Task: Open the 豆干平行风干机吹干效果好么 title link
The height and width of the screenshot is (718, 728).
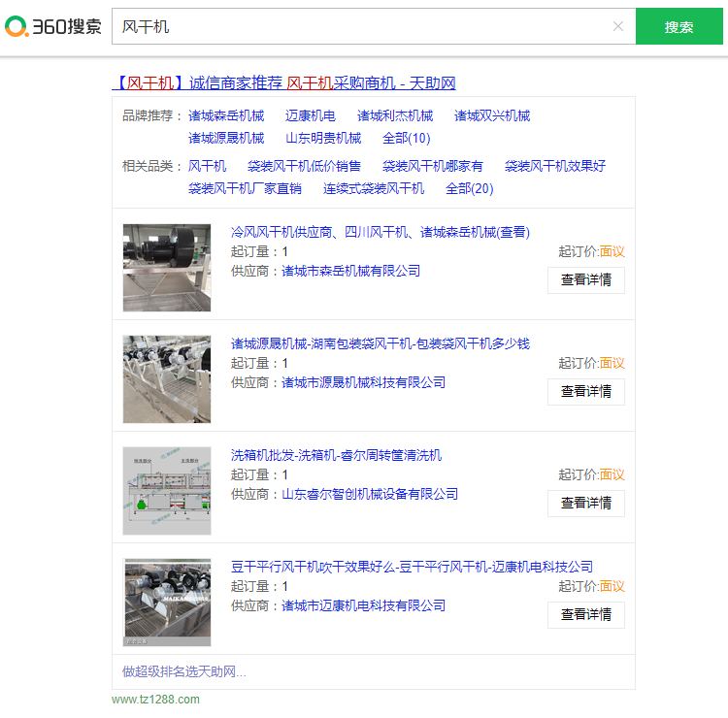Action: pyautogui.click(x=412, y=567)
